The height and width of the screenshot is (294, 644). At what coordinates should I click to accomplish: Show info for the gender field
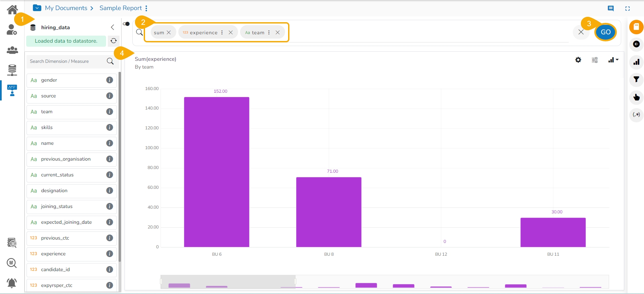(x=109, y=80)
